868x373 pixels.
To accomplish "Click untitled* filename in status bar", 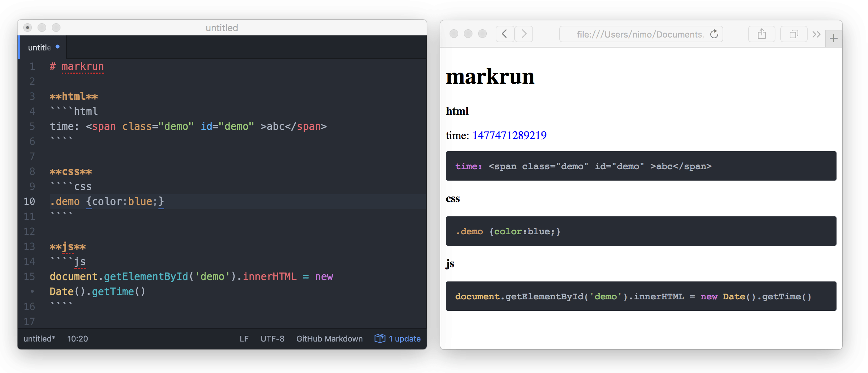I will (39, 339).
